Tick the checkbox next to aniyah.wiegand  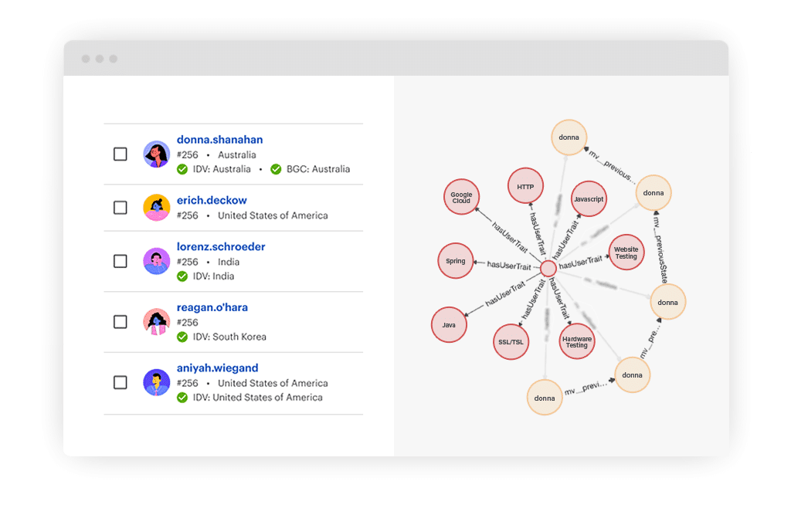[x=121, y=382]
